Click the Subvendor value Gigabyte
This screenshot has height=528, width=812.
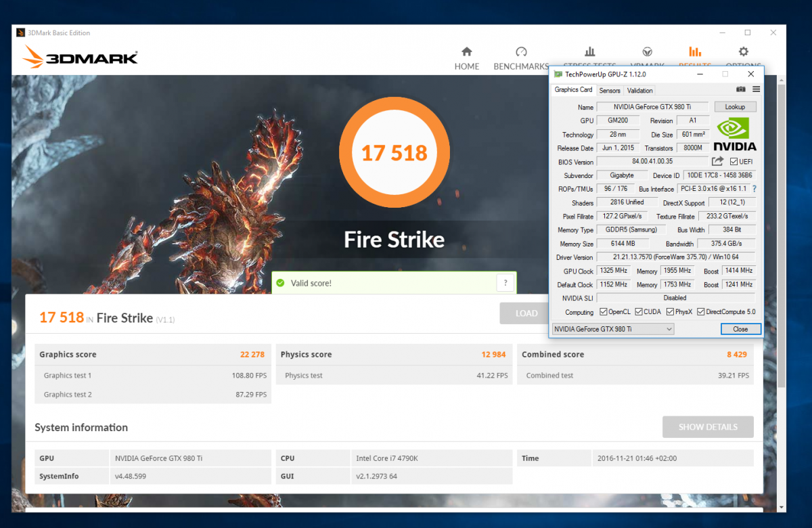622,175
